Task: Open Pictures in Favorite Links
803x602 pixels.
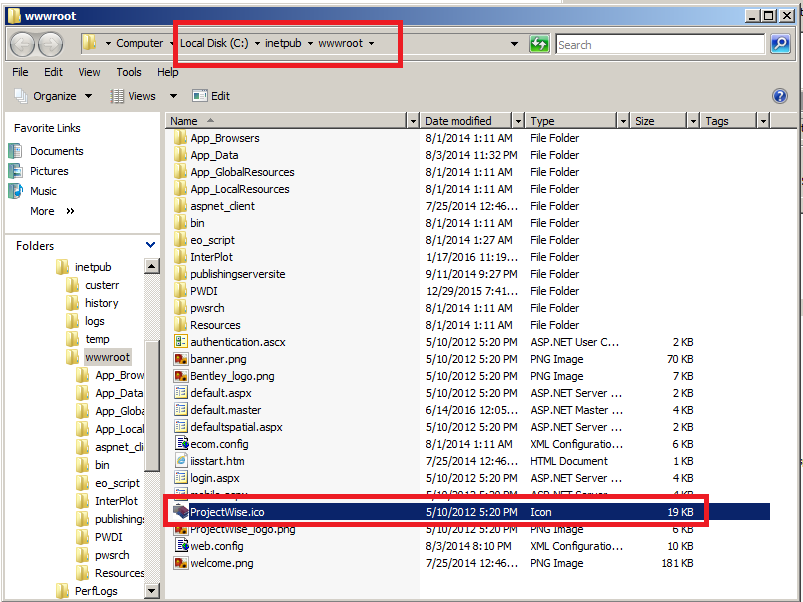Action: [x=49, y=171]
